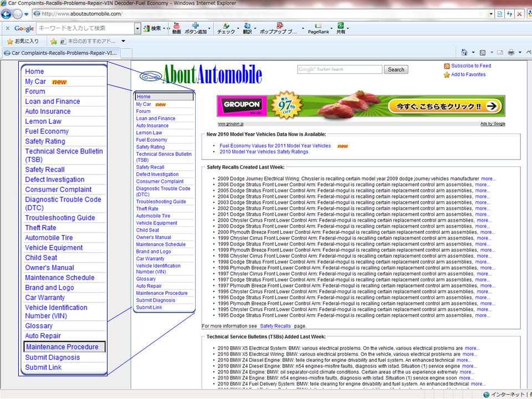Screen dimensions: 532x399
Task: Click the RSS feeds icon in command bar
Action: [483, 53]
